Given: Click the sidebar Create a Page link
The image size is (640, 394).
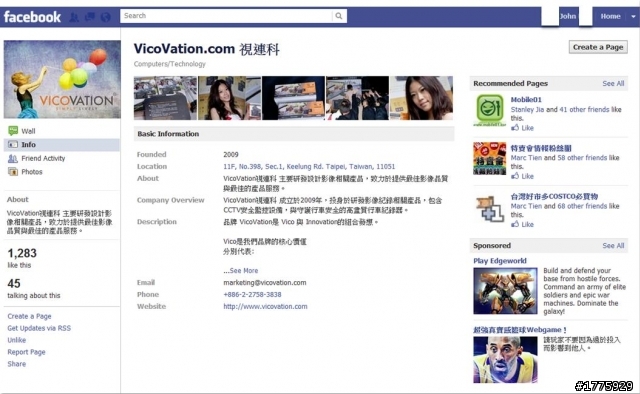Looking at the screenshot, I should point(29,316).
